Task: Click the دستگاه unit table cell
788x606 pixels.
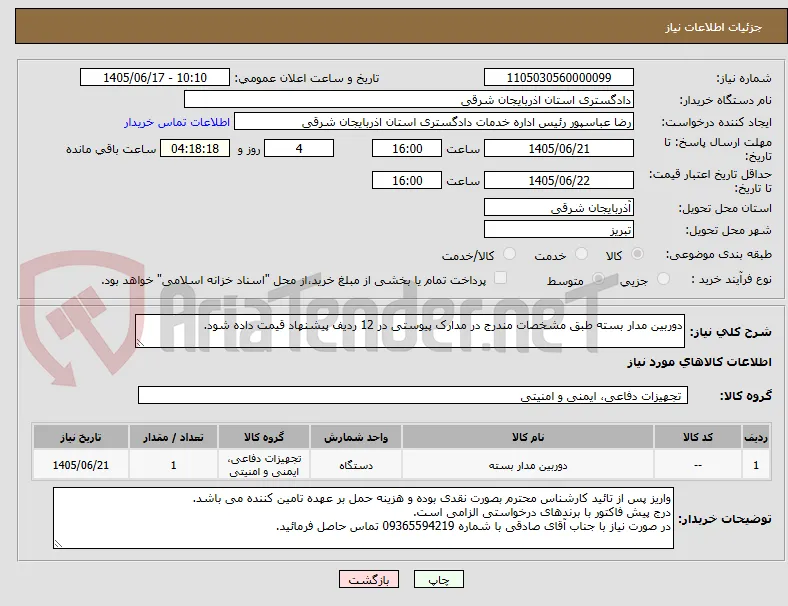Action: (x=356, y=465)
